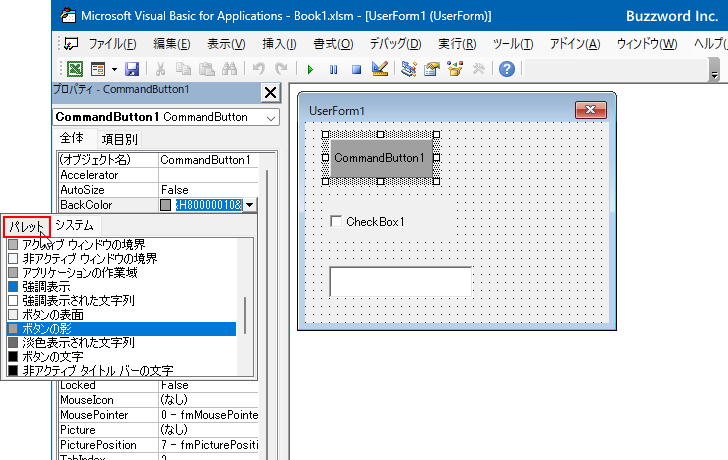The height and width of the screenshot is (460, 728).
Task: Open the Project Explorer icon
Action: 409,69
